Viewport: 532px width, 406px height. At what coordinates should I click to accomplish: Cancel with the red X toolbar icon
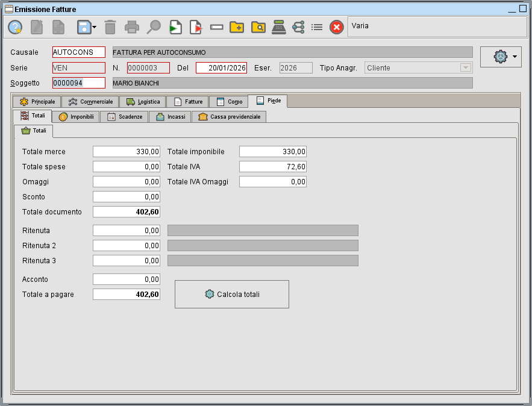coord(336,27)
